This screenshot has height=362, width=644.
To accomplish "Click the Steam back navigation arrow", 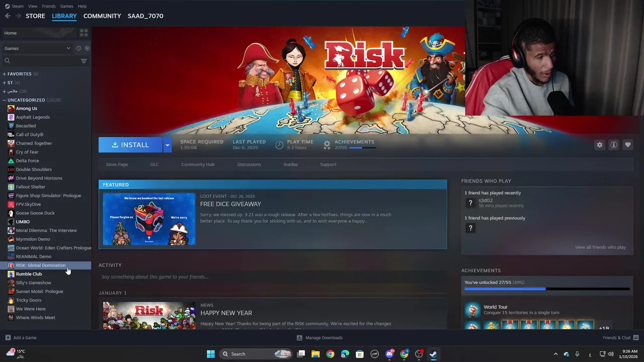I will 8,16.
